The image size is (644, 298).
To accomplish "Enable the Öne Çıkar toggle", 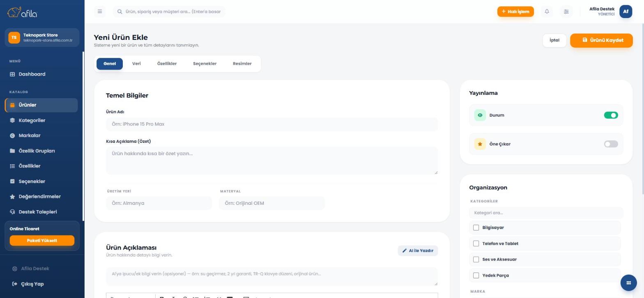I will coord(611,144).
